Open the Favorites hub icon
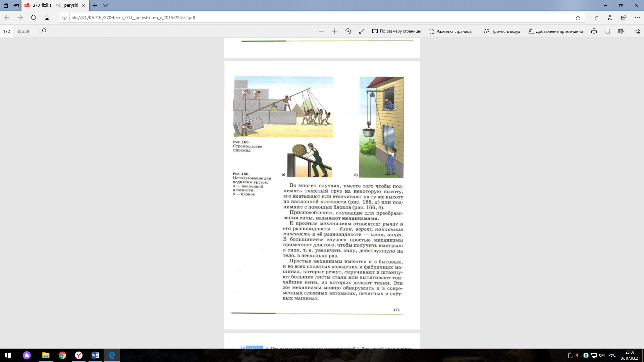This screenshot has height=362, width=644. [x=597, y=17]
